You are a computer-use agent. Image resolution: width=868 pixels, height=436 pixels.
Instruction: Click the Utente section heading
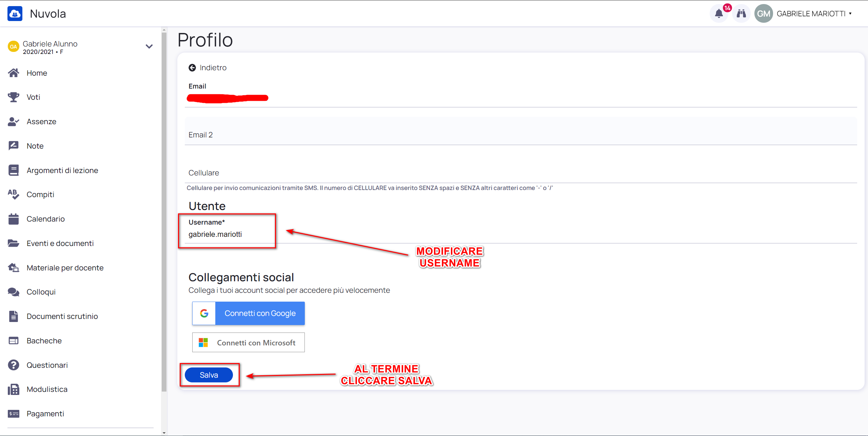pyautogui.click(x=207, y=206)
